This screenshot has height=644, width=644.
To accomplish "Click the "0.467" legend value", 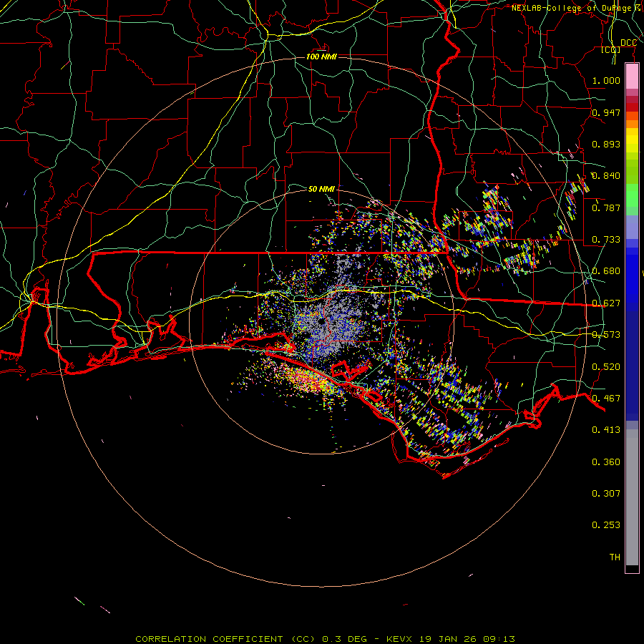I will (606, 399).
